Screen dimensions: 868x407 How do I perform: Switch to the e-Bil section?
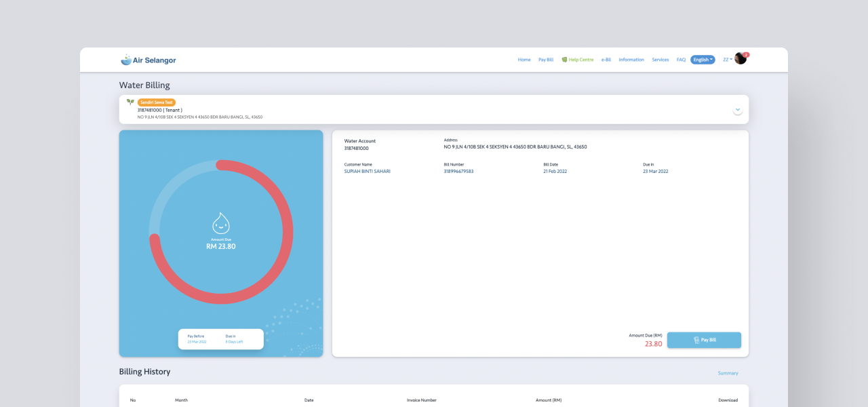606,60
